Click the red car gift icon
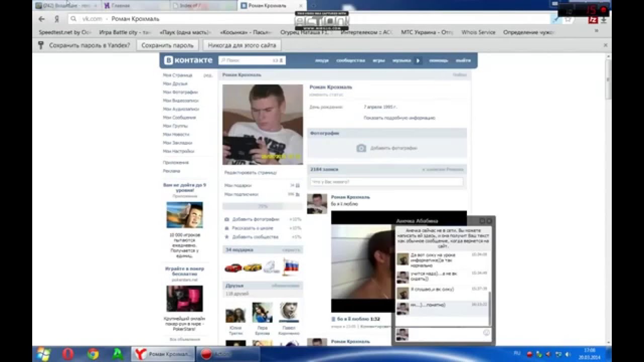Image resolution: width=644 pixels, height=362 pixels. 233,267
